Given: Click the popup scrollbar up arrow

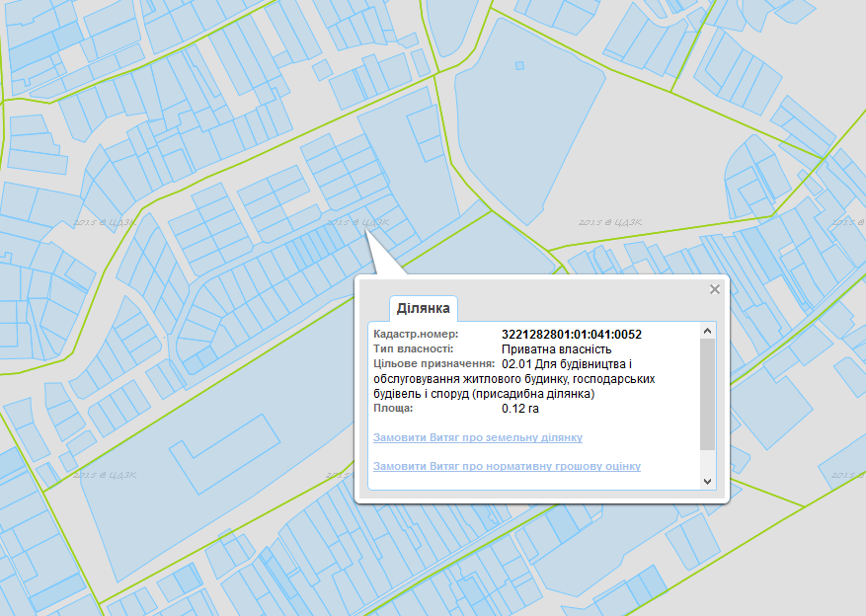Looking at the screenshot, I should 707,331.
